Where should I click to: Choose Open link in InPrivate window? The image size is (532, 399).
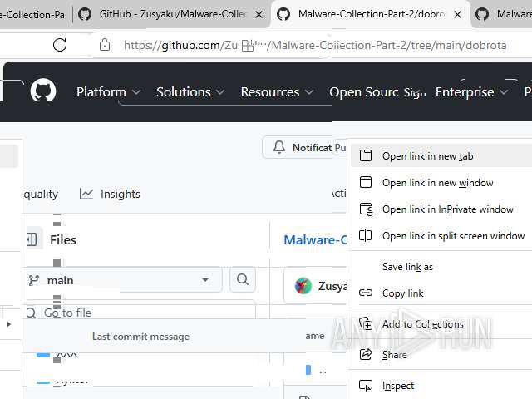point(441,209)
